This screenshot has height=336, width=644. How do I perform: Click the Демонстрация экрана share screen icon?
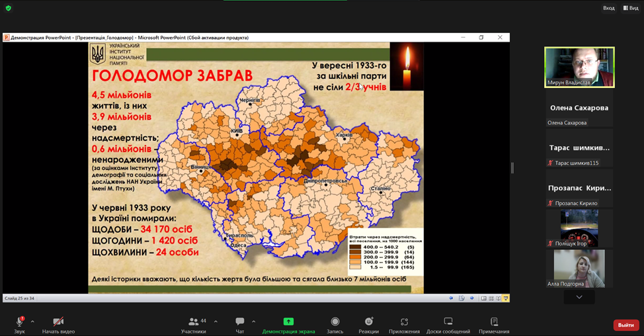click(288, 322)
